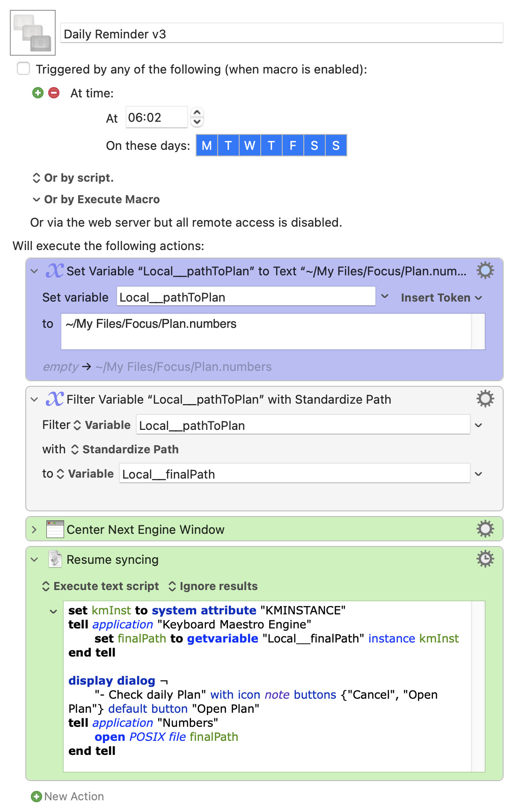Click the green New Action plus icon
Image resolution: width=513 pixels, height=812 pixels.
(x=36, y=797)
